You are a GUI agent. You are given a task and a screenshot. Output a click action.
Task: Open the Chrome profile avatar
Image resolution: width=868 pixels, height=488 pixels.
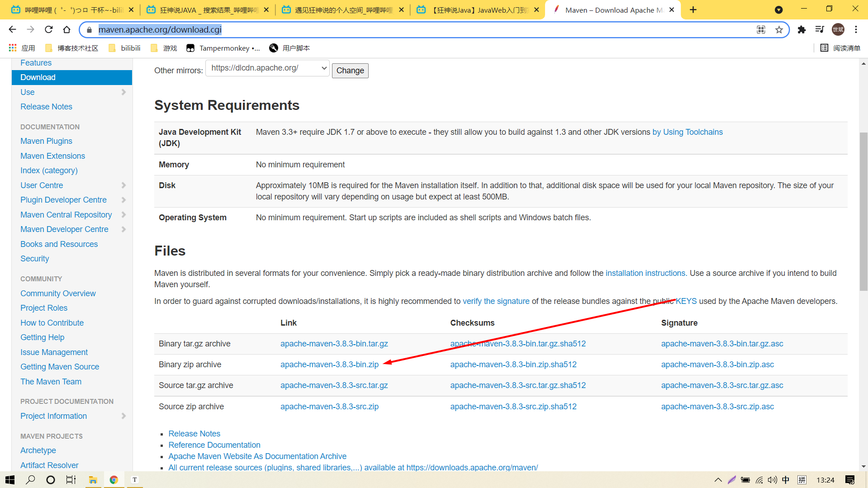click(838, 29)
